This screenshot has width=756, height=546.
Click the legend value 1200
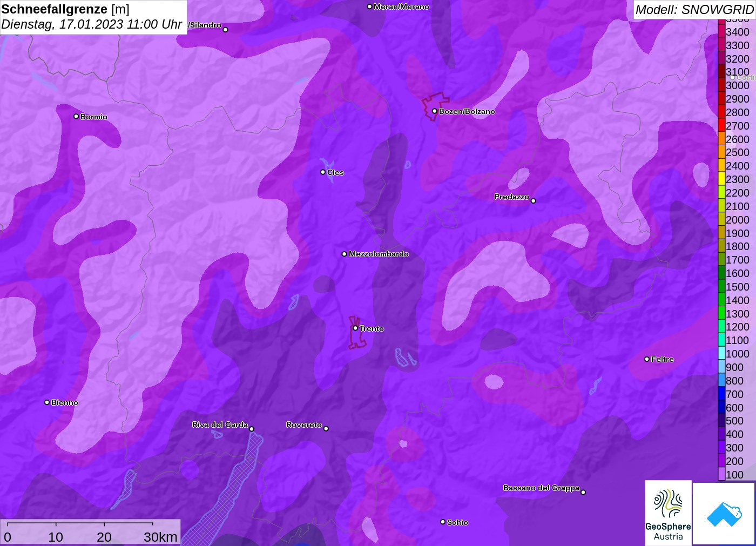click(738, 326)
